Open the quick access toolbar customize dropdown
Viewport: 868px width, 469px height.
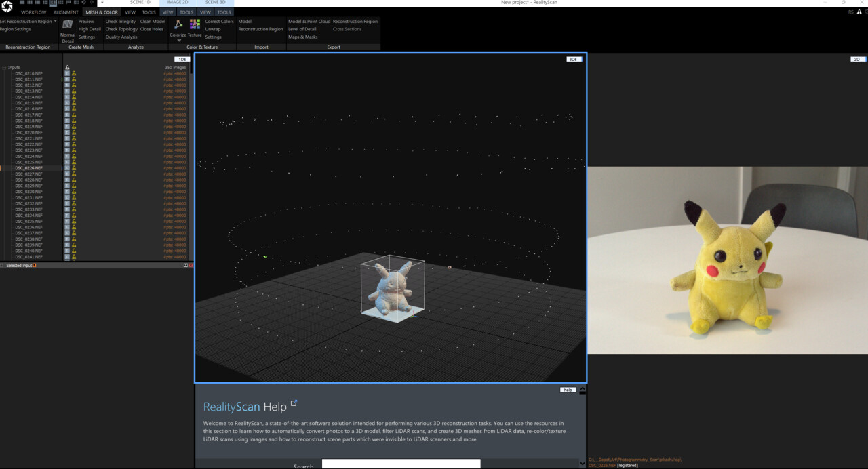coord(102,3)
